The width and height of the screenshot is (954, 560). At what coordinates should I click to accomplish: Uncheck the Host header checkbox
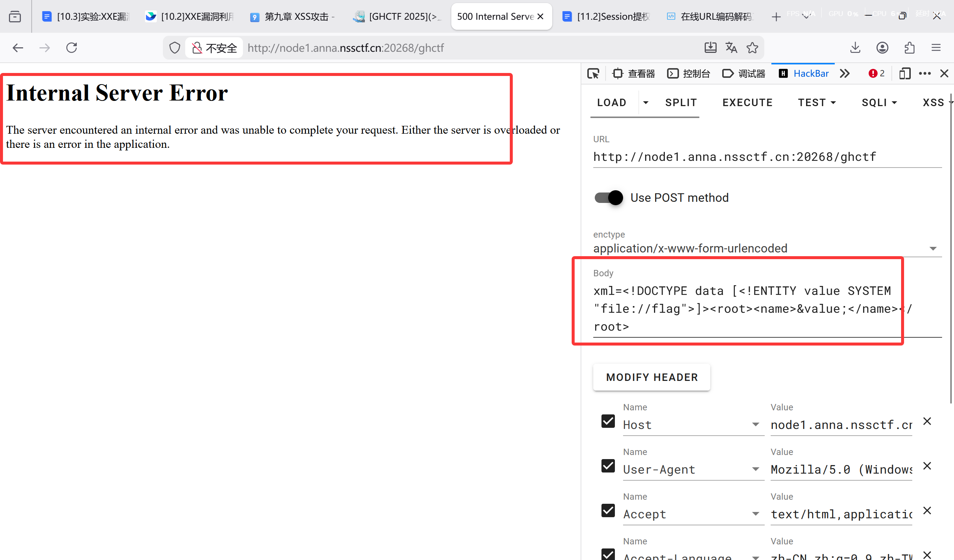click(608, 421)
